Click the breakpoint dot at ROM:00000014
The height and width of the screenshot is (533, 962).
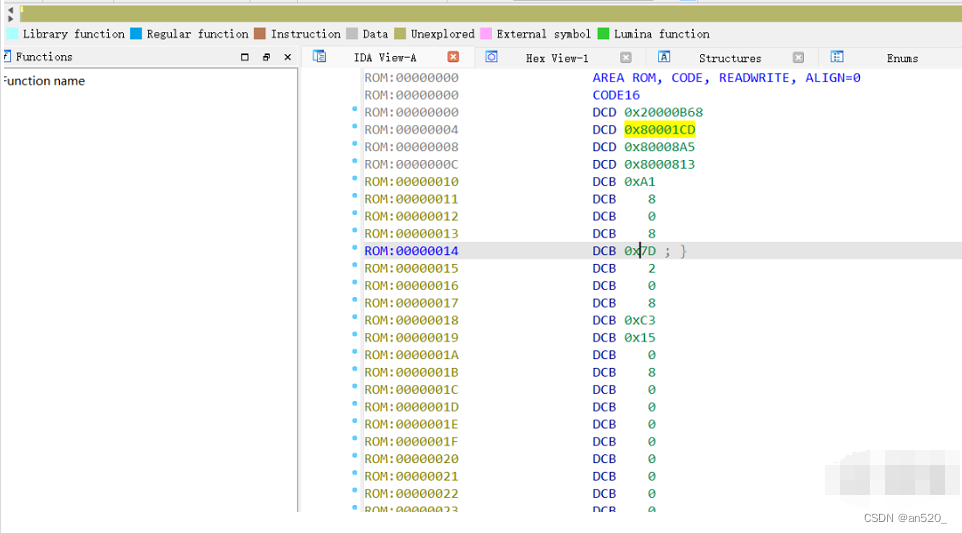[x=355, y=248]
